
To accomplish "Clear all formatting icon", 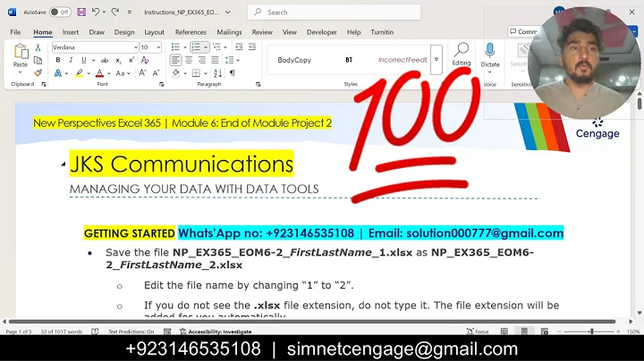I will tap(145, 60).
